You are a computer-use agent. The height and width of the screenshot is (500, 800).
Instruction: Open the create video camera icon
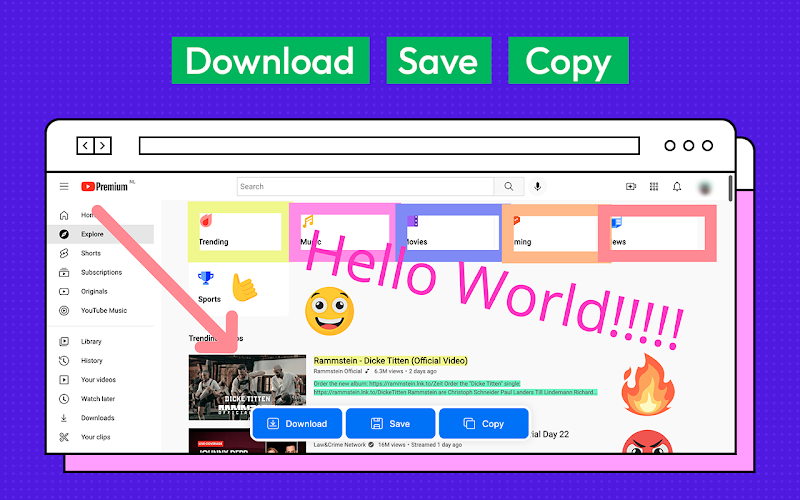(x=631, y=186)
